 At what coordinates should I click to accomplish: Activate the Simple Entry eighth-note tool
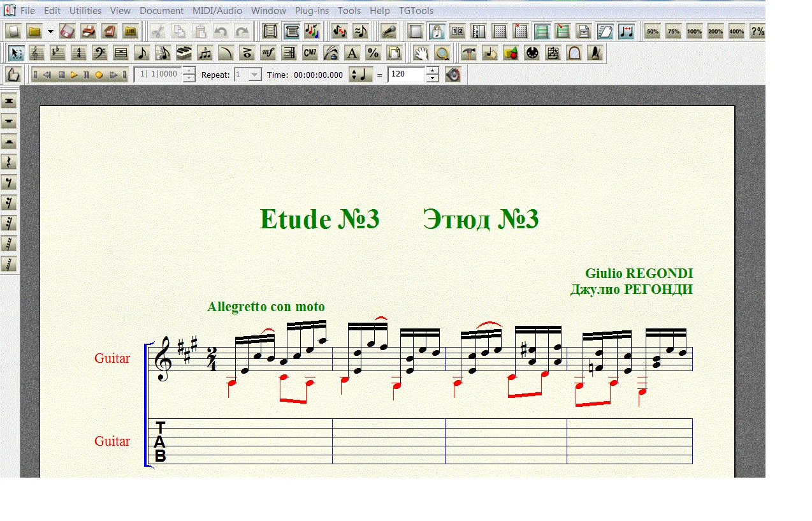click(142, 53)
